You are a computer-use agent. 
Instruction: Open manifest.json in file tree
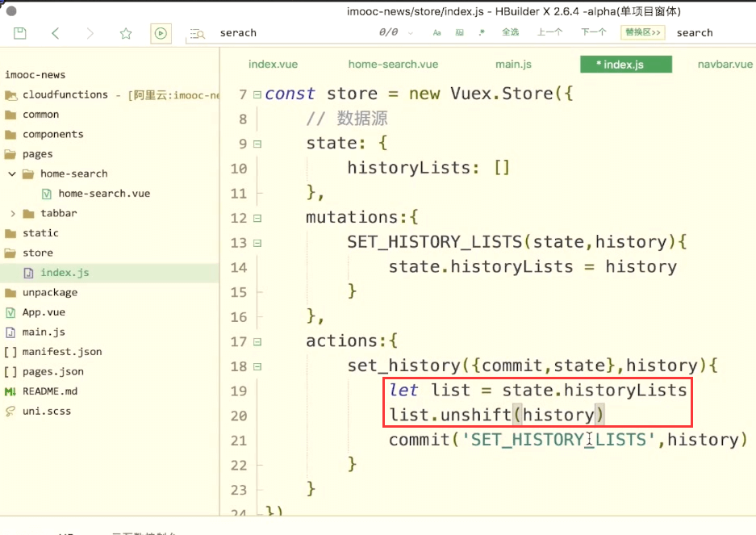click(62, 352)
